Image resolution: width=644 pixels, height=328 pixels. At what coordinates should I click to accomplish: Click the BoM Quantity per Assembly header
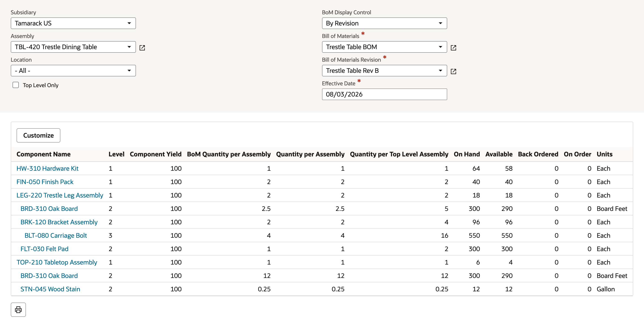coord(229,154)
